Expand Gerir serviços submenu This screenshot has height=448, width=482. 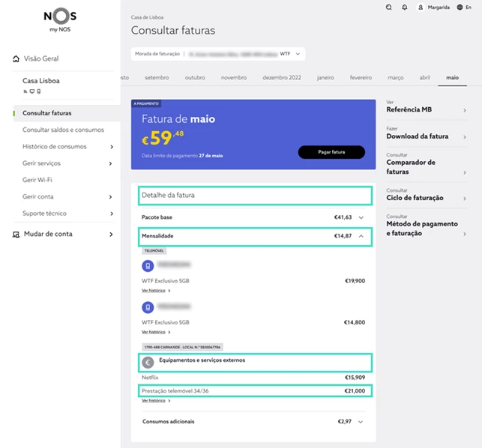(110, 163)
